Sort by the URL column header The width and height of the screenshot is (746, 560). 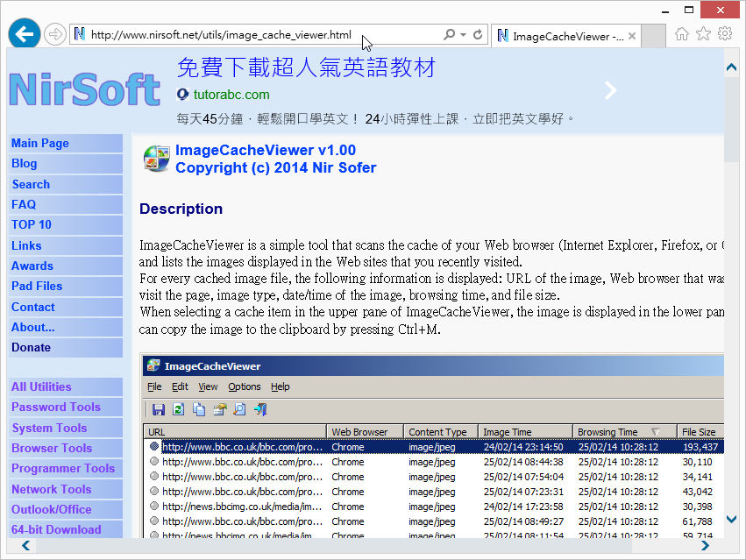pyautogui.click(x=235, y=431)
